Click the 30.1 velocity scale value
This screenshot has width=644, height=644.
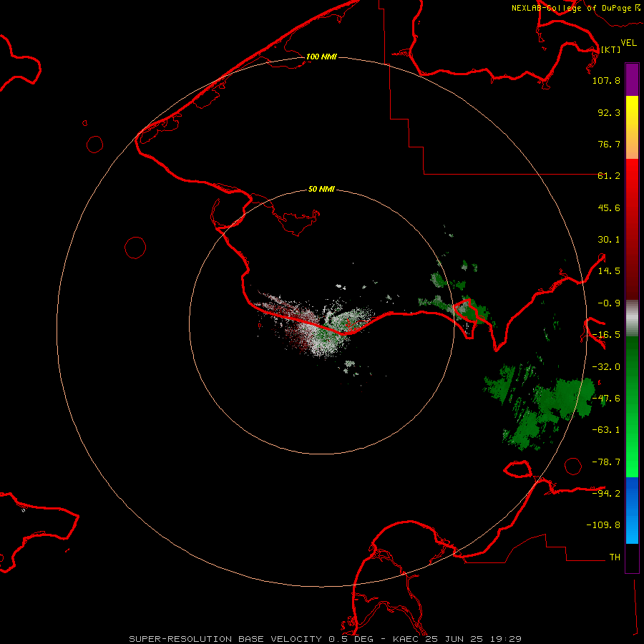point(609,240)
